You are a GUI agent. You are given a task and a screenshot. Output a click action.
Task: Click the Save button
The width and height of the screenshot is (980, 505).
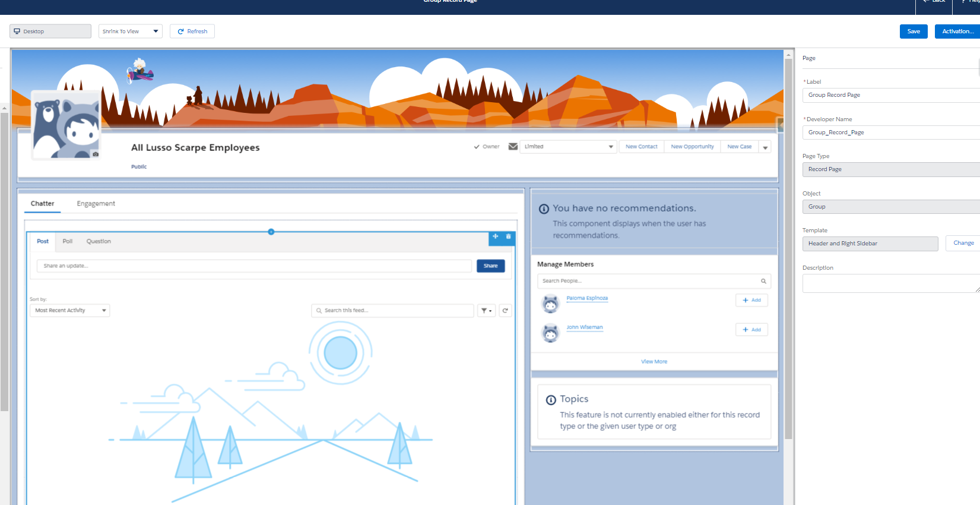coord(913,31)
